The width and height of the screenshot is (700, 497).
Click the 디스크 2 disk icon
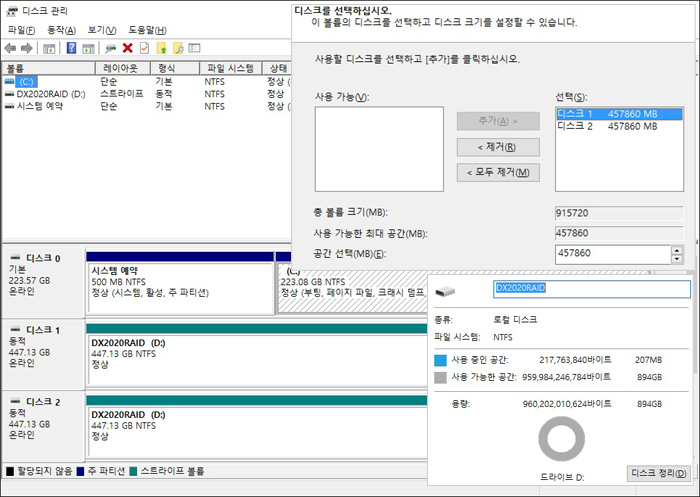(16, 401)
